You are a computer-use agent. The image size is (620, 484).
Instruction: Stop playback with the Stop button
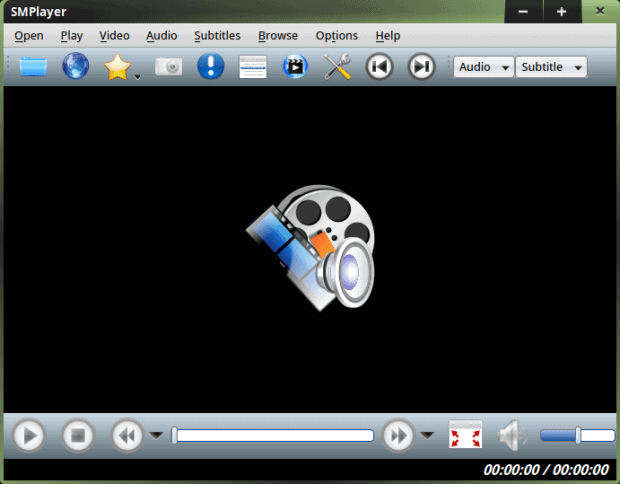tap(78, 436)
